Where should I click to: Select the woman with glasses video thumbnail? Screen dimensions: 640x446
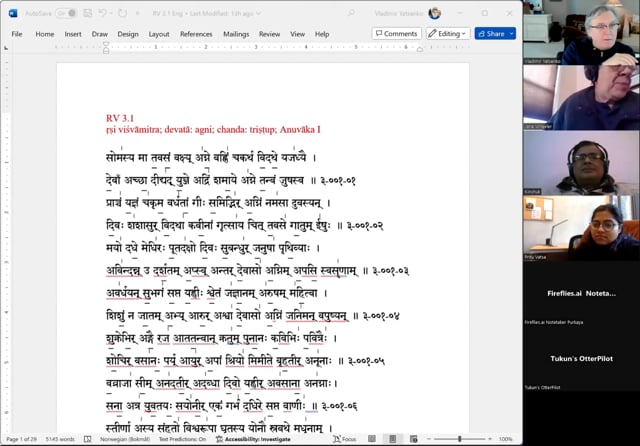tap(582, 228)
